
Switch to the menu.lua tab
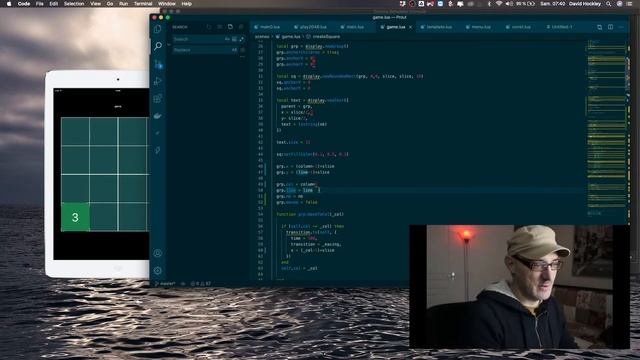tap(481, 27)
